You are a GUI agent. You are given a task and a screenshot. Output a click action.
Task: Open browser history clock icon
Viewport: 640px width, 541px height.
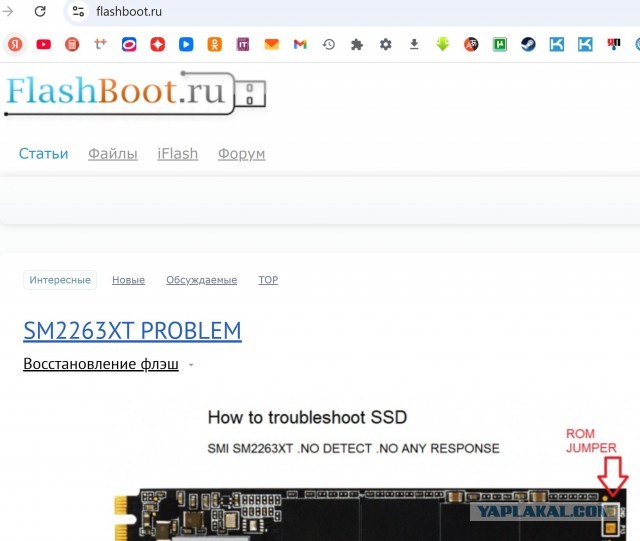pos(329,44)
